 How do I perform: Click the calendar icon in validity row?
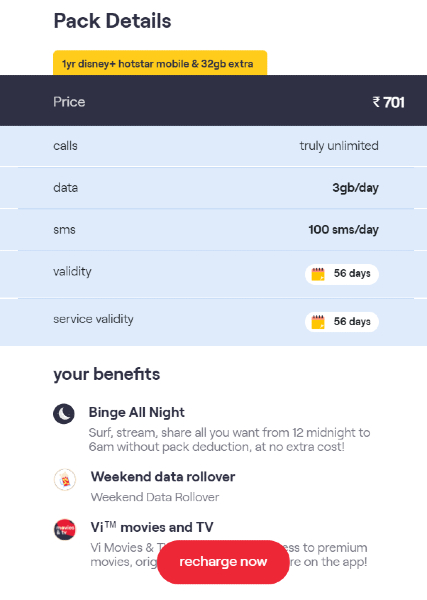[x=318, y=274]
